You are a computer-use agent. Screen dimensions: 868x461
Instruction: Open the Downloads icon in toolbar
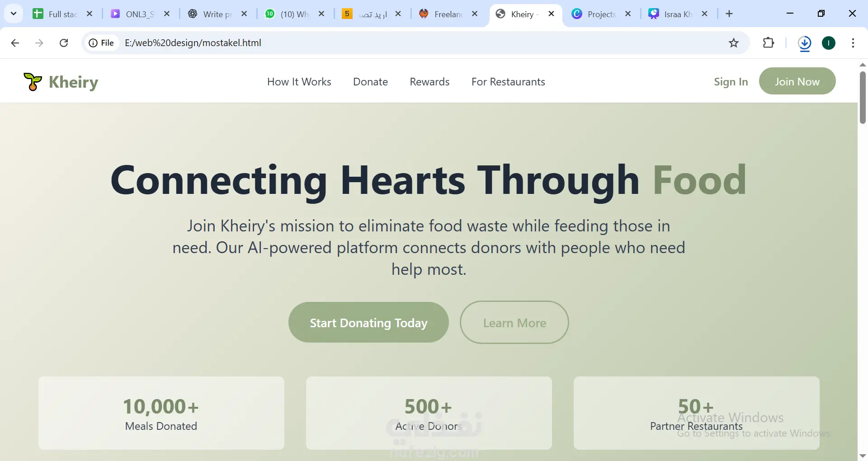(x=805, y=43)
